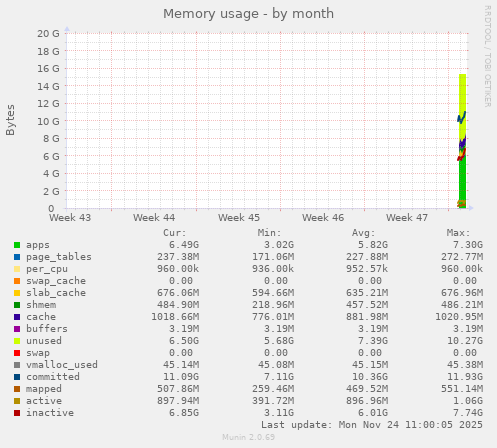
Task: Click active current value 897.94M
Action: pos(178,401)
